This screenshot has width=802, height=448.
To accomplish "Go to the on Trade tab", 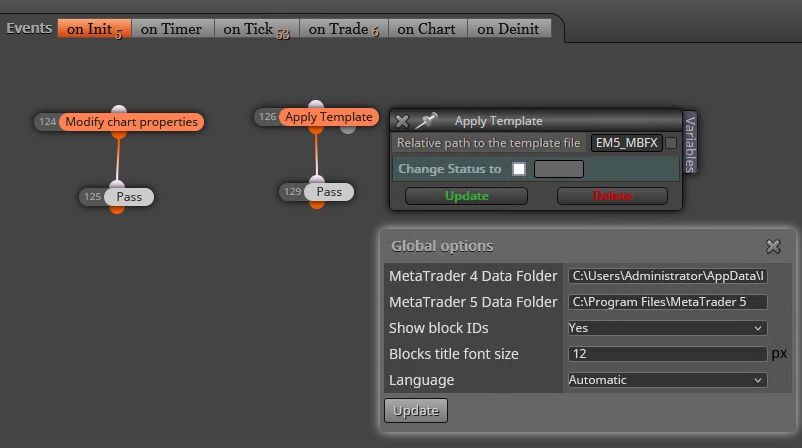I will 344,29.
